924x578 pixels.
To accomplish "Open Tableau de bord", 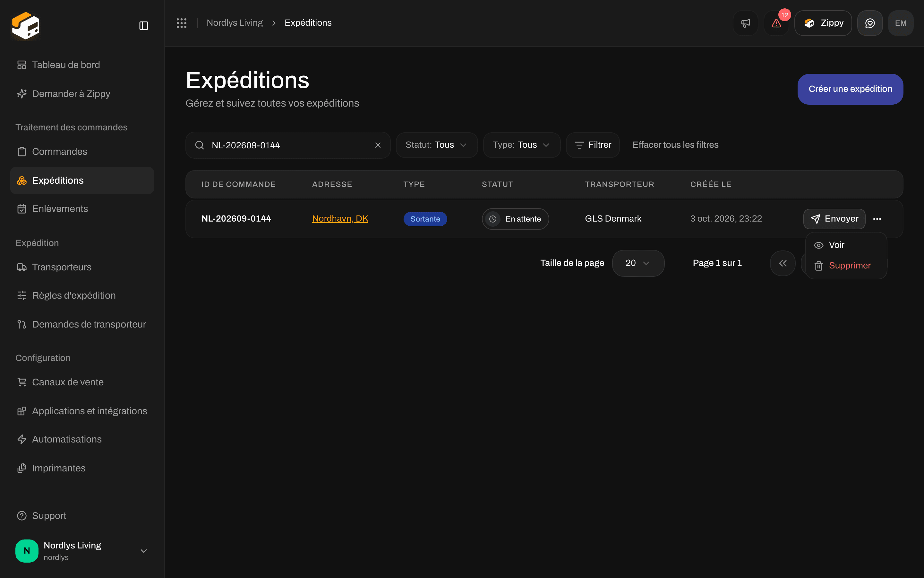I will coord(82,65).
